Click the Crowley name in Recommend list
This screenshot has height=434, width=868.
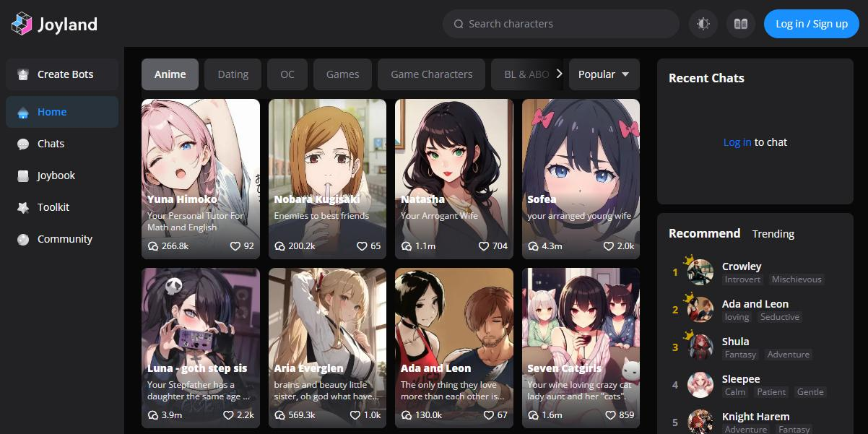[742, 266]
